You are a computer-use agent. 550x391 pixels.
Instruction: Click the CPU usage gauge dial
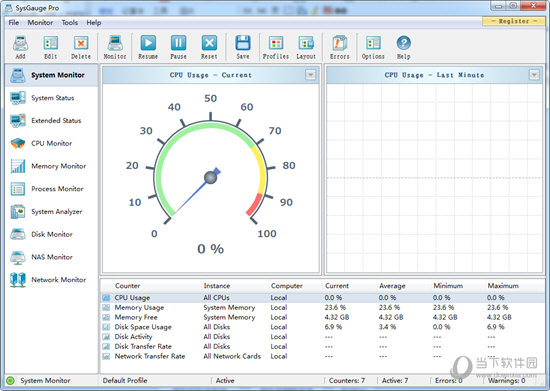tap(210, 172)
